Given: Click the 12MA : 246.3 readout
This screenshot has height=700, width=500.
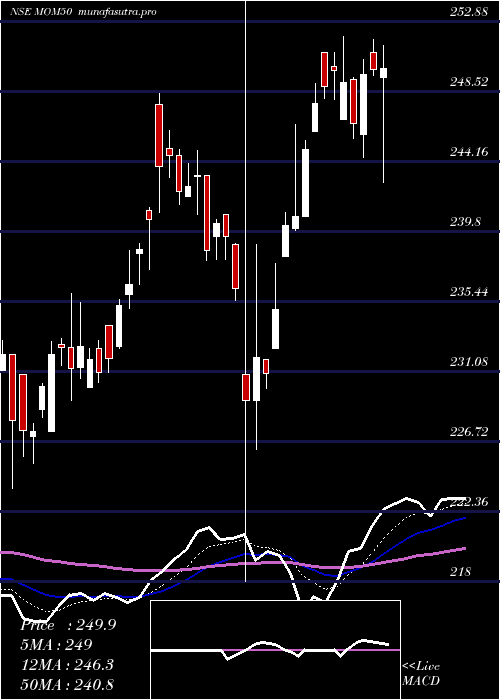Looking at the screenshot, I should point(67,664).
